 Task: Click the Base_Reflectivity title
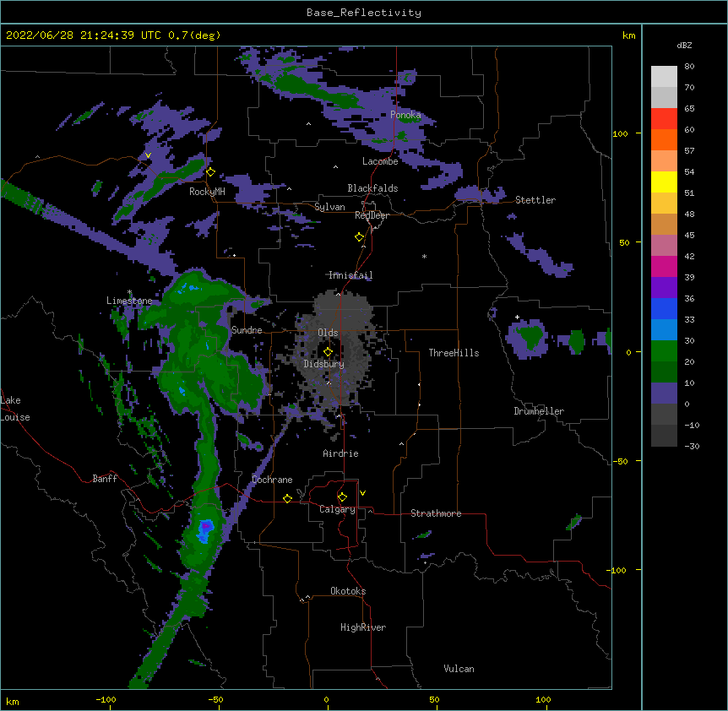coord(364,13)
